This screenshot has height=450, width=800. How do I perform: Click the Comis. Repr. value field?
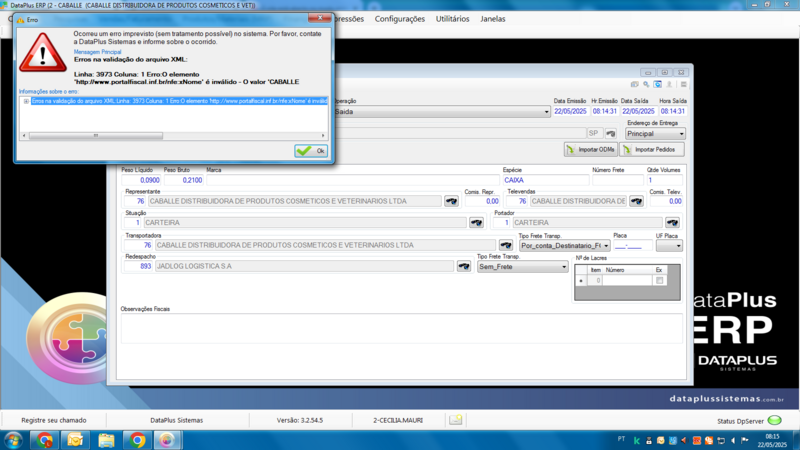[x=482, y=201]
